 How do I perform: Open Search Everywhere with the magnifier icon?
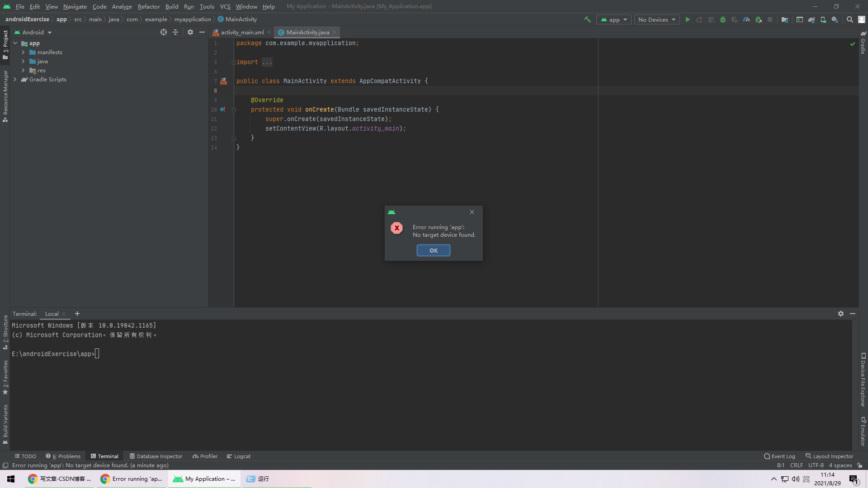coord(849,19)
